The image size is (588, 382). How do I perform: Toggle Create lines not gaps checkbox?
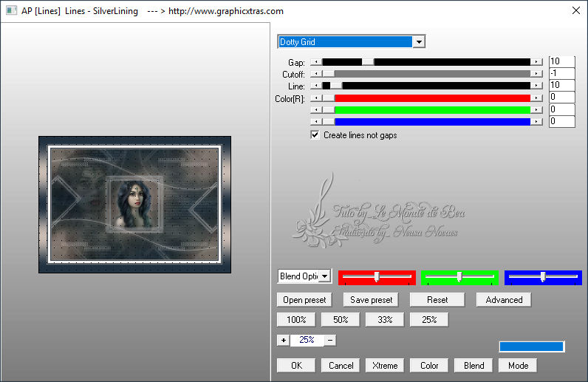point(315,135)
